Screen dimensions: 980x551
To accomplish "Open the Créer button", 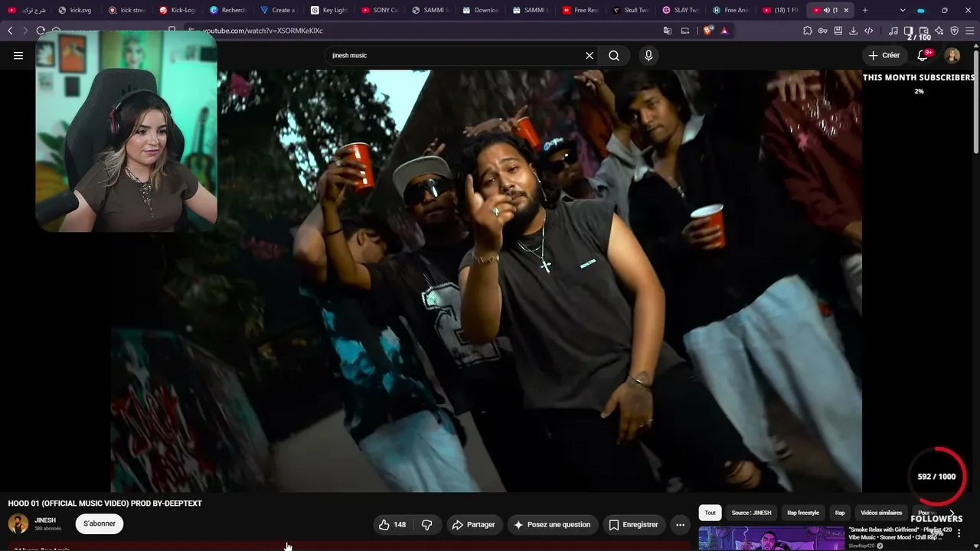I will click(x=884, y=55).
